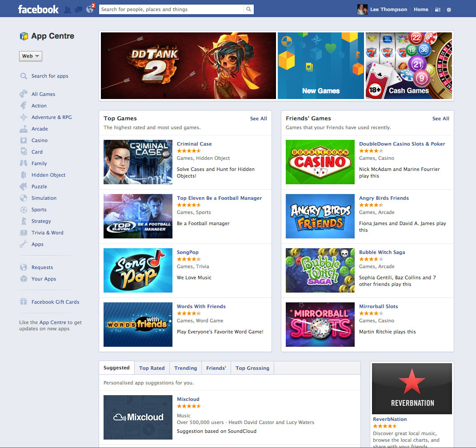Click the Casino category icon

[24, 140]
